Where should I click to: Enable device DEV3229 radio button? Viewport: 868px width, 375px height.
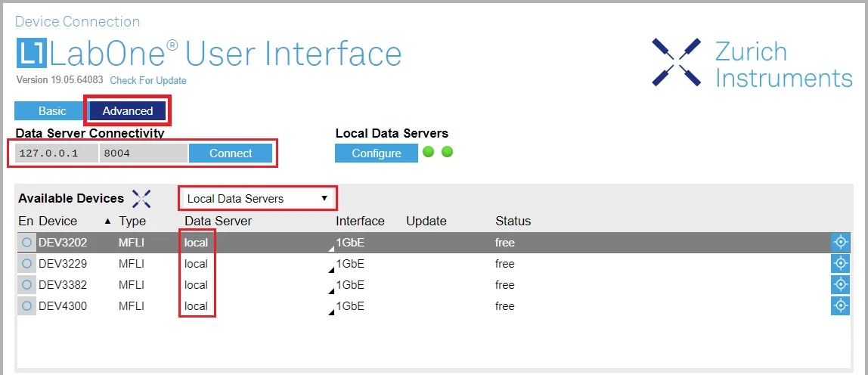(26, 263)
